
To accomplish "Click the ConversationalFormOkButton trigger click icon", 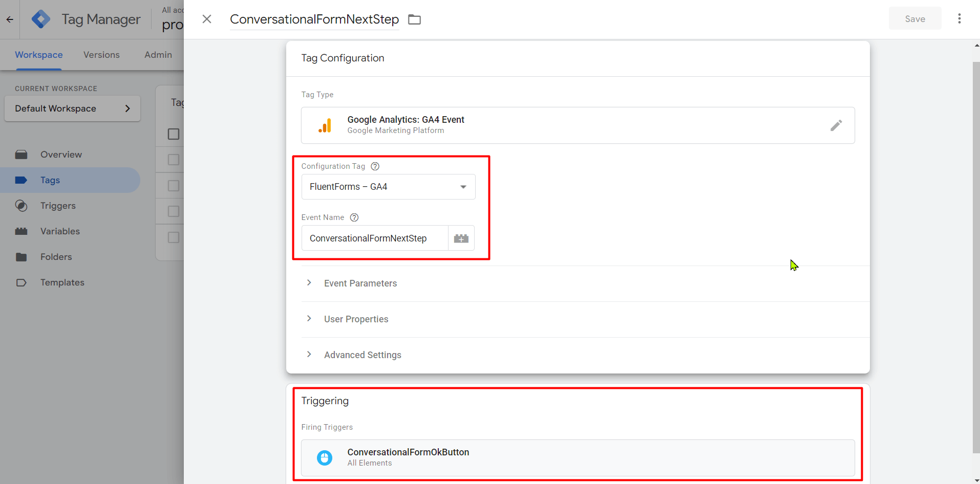I will (x=325, y=457).
